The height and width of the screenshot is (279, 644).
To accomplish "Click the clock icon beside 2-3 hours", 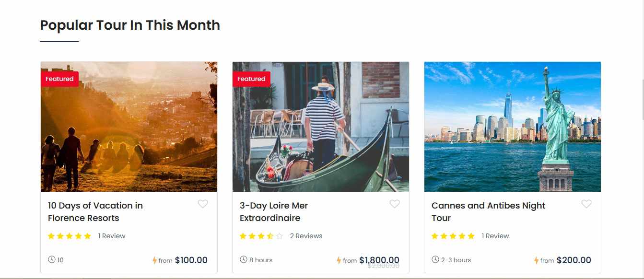I will coord(435,259).
